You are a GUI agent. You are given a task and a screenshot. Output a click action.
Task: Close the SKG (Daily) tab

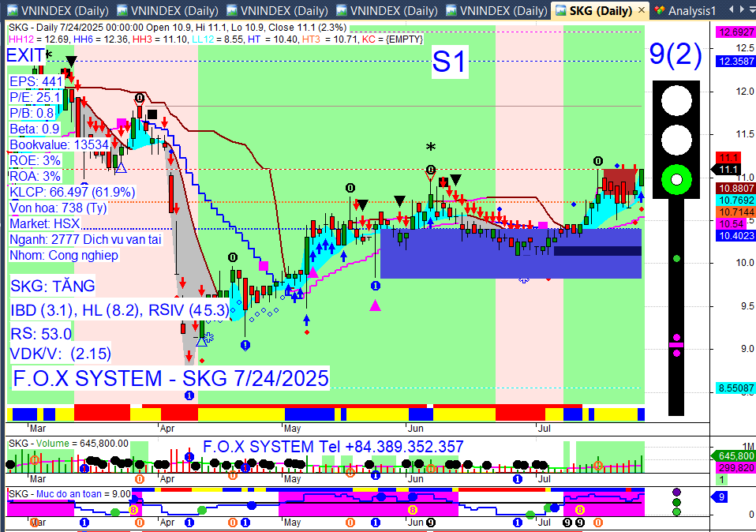642,9
